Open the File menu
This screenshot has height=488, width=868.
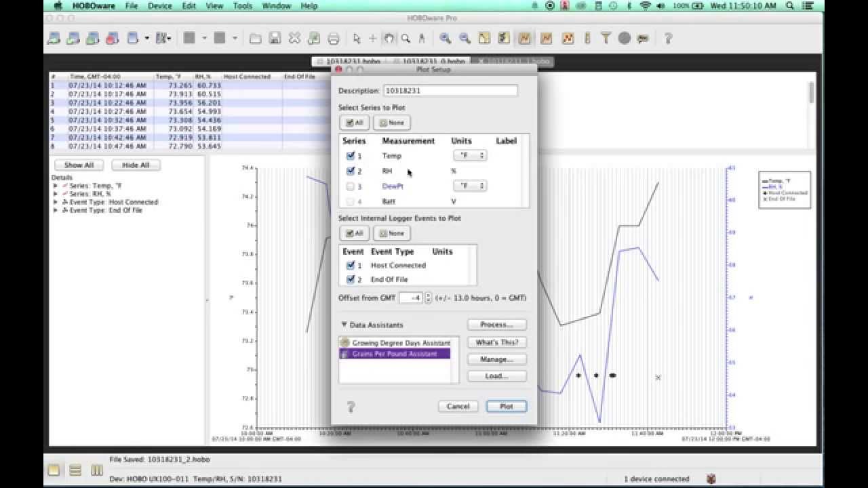click(x=131, y=5)
